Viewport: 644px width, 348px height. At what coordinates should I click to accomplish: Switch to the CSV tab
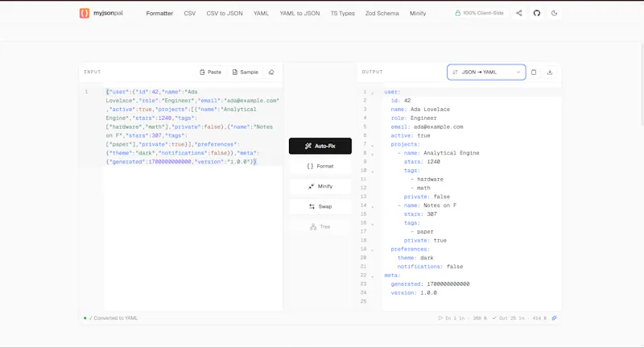[190, 13]
